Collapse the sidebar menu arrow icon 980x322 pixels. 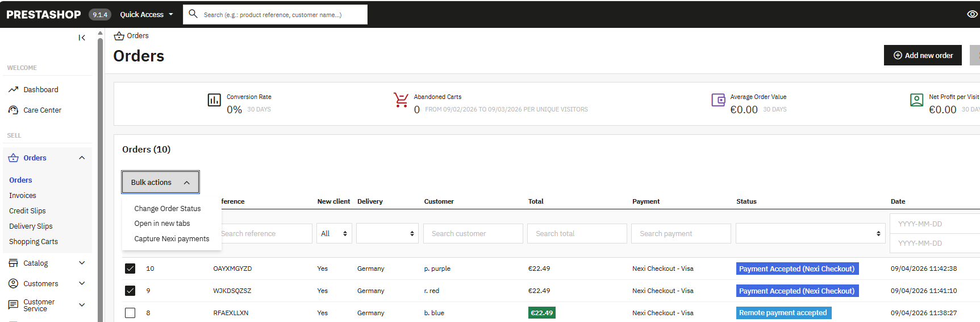click(82, 38)
